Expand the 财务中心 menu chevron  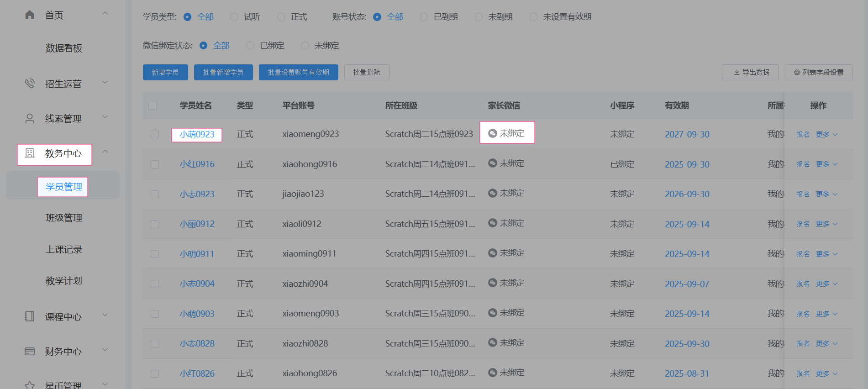[105, 350]
